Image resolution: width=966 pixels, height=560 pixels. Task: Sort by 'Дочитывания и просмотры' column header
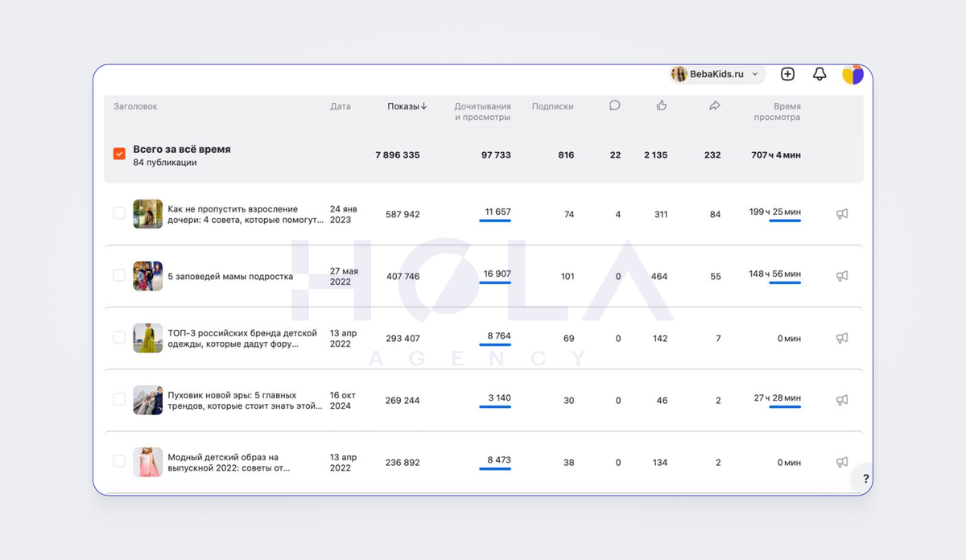coord(482,111)
